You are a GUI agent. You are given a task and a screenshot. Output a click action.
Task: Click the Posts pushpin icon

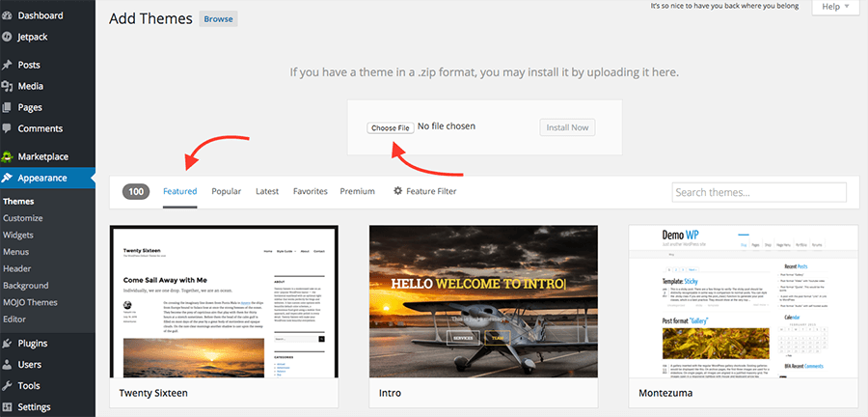click(7, 65)
